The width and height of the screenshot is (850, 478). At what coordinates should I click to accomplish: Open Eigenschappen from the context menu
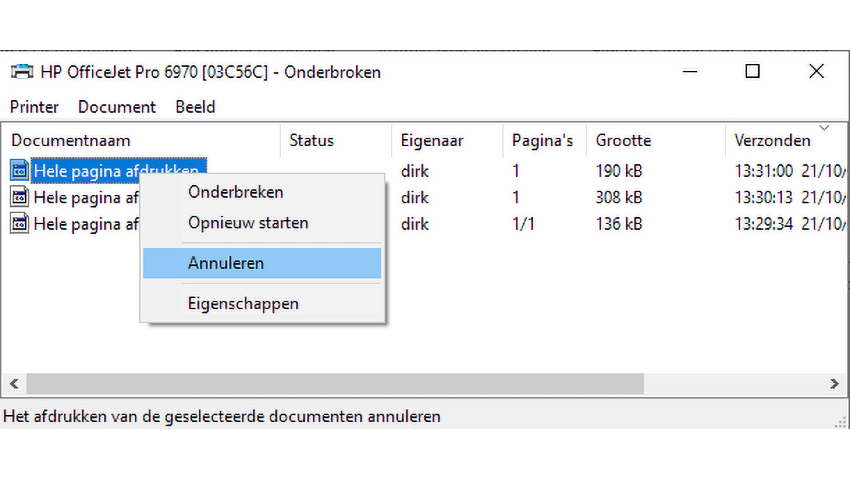(243, 303)
